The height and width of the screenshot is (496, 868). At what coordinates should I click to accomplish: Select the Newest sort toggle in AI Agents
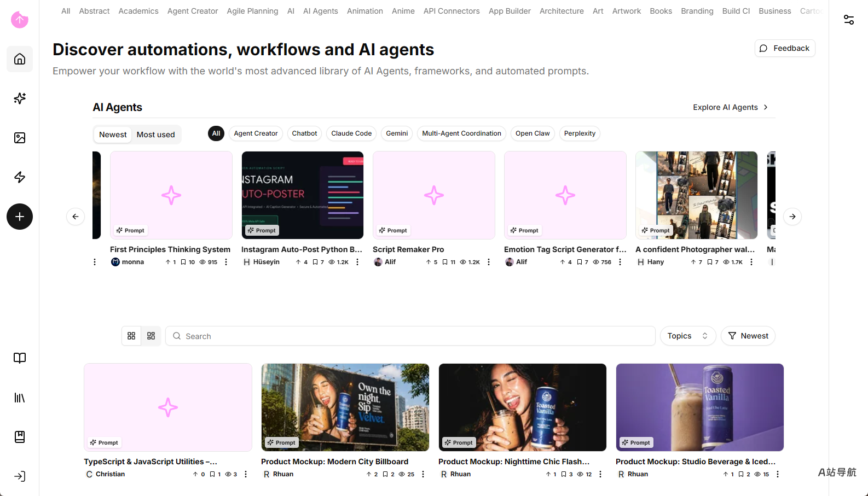[x=113, y=135]
